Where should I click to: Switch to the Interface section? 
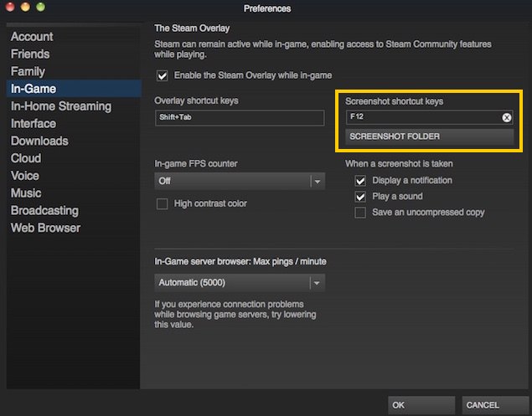point(34,124)
